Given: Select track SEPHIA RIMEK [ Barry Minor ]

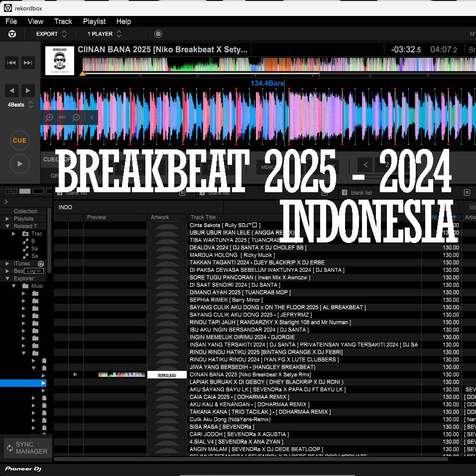Looking at the screenshot, I should [226, 300].
